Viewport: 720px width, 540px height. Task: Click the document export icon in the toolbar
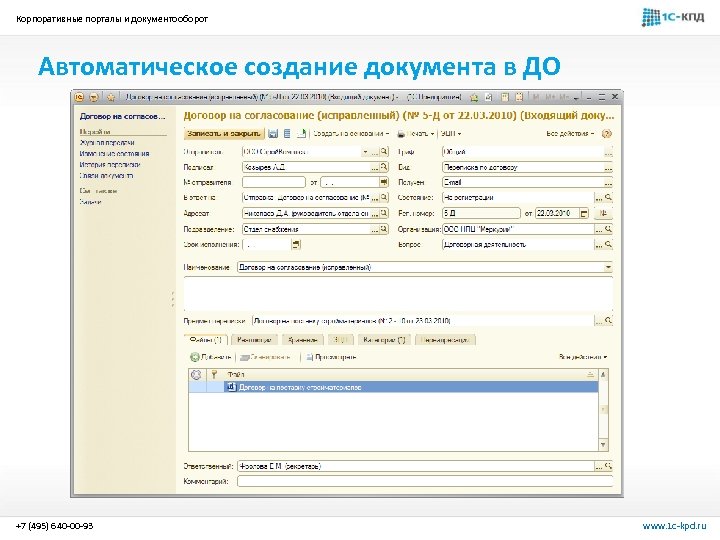coord(302,134)
